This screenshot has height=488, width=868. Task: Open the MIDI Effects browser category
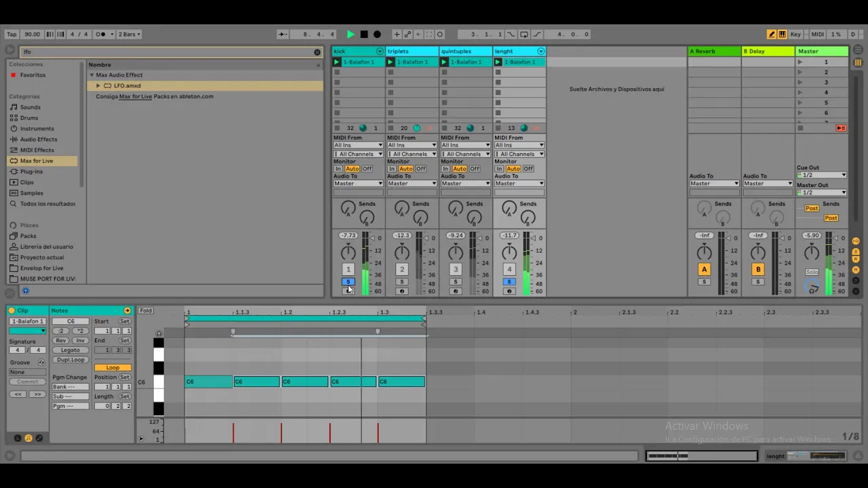[37, 150]
